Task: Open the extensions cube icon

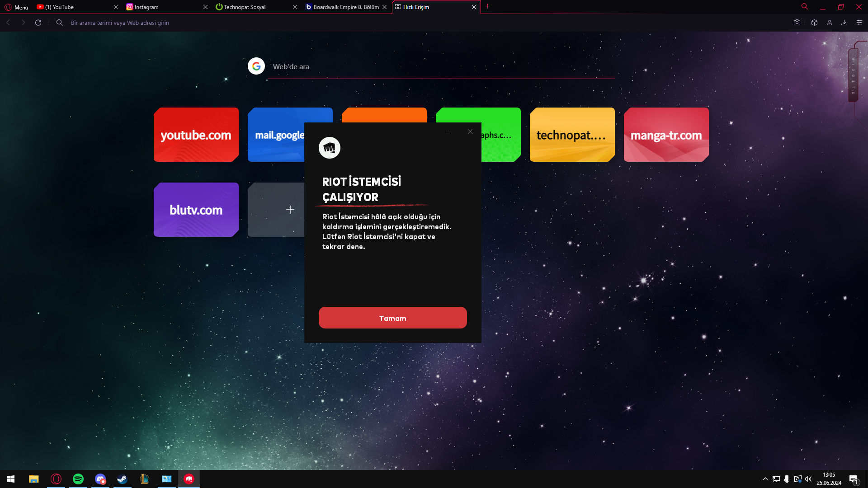Action: 814,23
